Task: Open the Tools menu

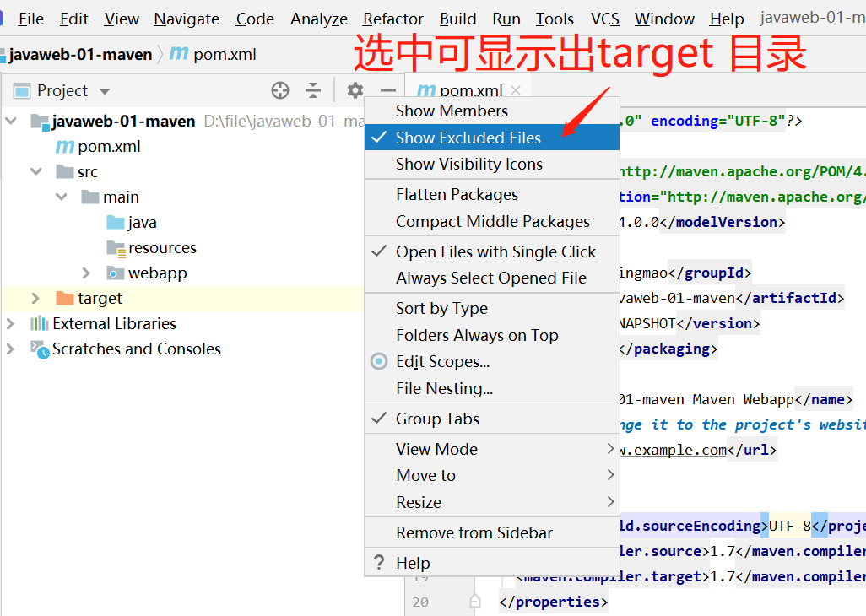Action: coord(555,19)
